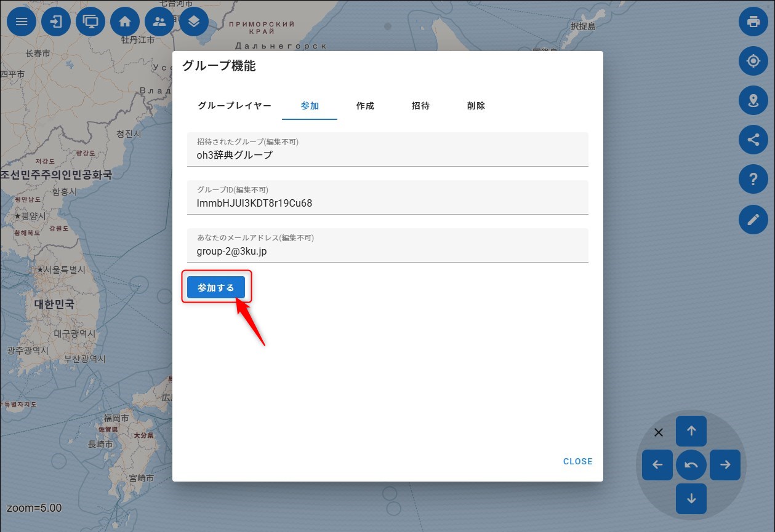Click the map pin marker icon
This screenshot has width=775, height=532.
(753, 100)
